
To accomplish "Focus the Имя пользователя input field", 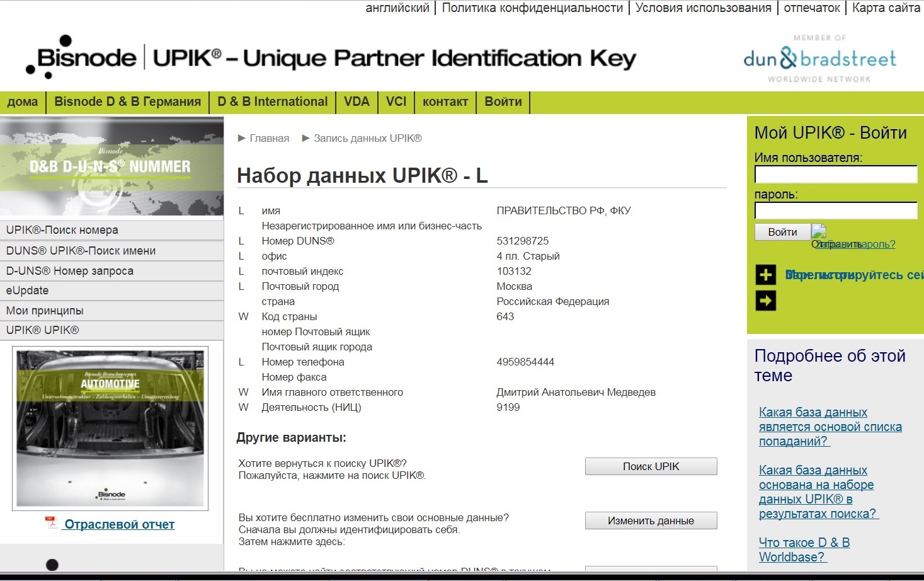I will (x=835, y=175).
